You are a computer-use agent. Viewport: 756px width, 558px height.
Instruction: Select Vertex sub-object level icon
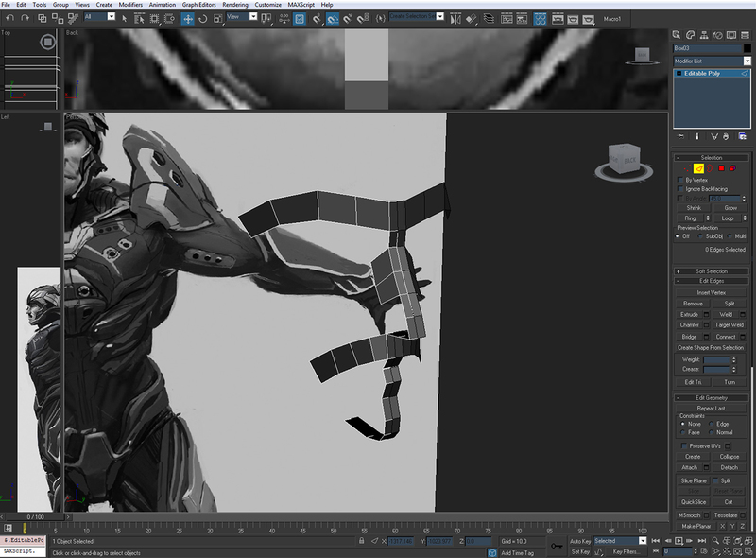(x=687, y=168)
